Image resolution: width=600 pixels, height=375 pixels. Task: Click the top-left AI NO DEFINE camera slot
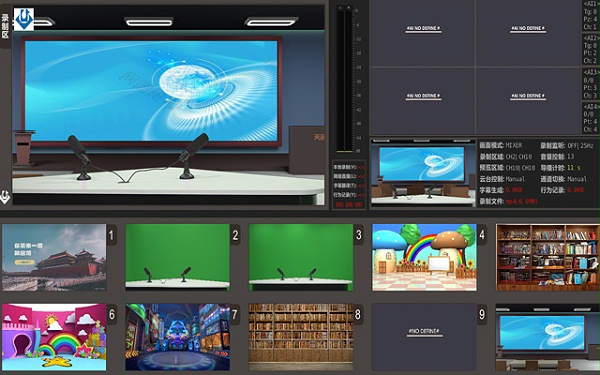(423, 33)
